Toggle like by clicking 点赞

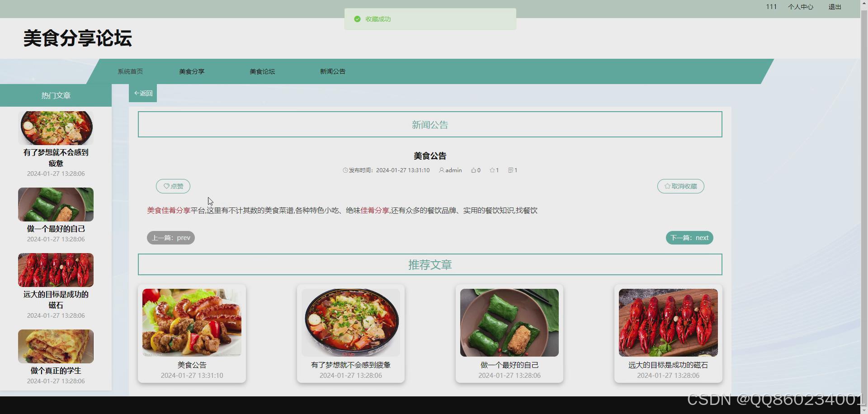[x=173, y=186]
